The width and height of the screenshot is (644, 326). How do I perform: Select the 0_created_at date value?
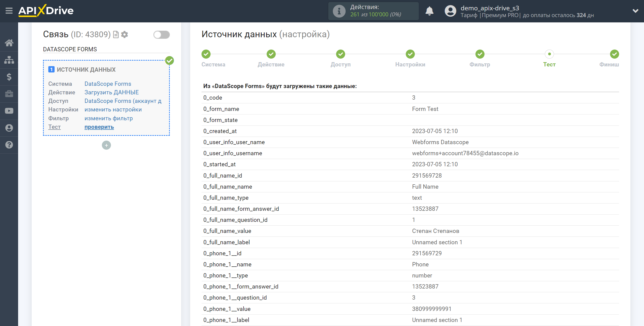click(x=435, y=131)
